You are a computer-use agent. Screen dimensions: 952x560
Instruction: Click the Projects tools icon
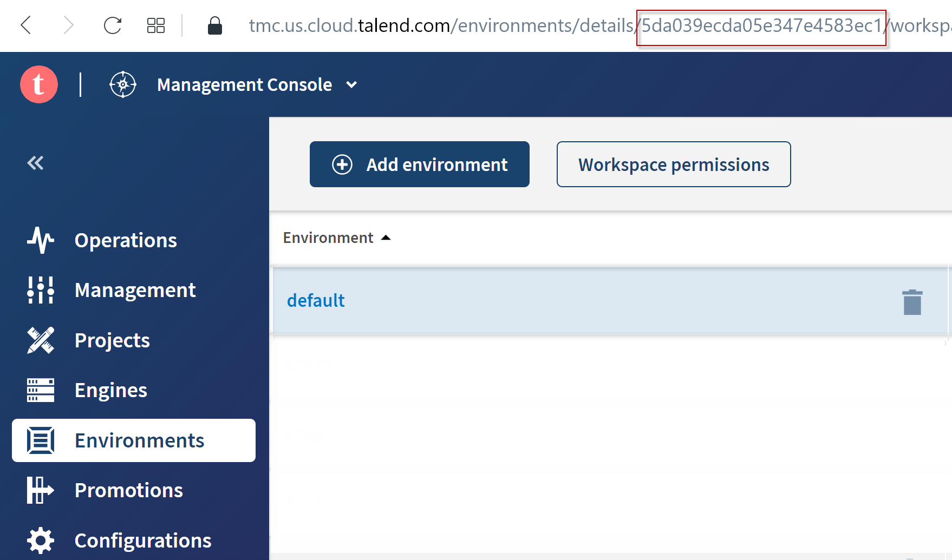(40, 340)
